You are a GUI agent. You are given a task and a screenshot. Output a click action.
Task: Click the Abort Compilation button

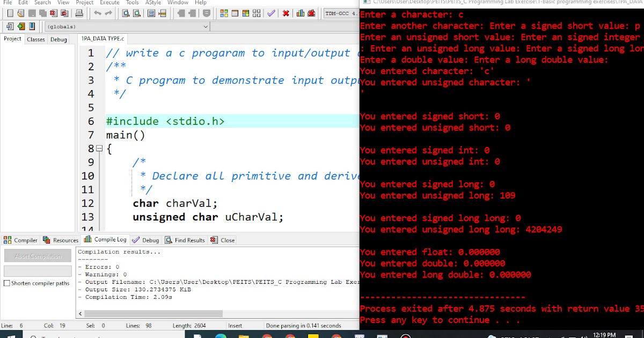pos(37,255)
